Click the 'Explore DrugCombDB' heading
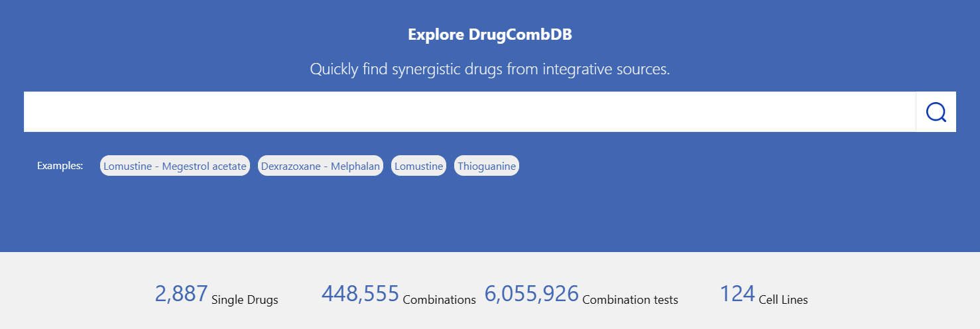 pos(490,34)
